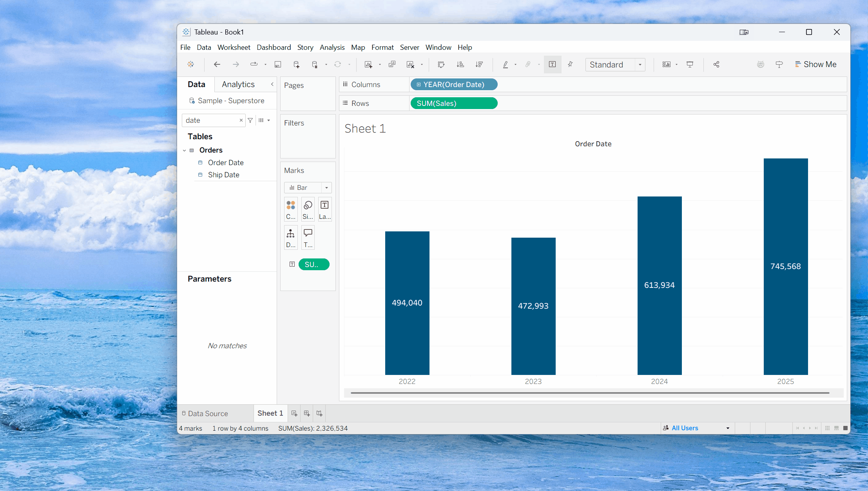Toggle the Data Guide button
Viewport: 868px width, 491px height.
point(779,64)
